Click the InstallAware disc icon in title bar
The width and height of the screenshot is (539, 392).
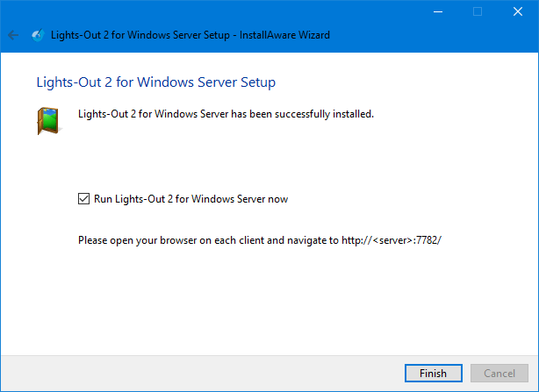click(x=38, y=35)
